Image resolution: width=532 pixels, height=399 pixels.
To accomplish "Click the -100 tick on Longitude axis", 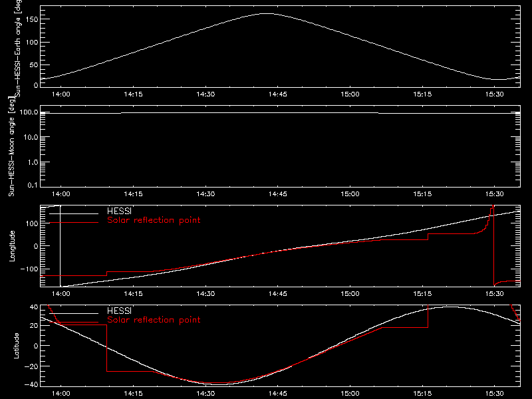I will tap(29, 269).
